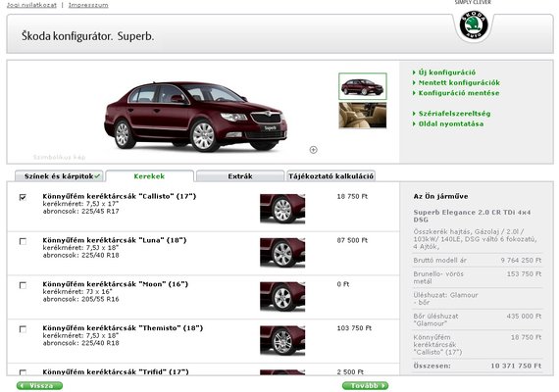Image resolution: width=559 pixels, height=392 pixels.
Task: Click the Tovább button
Action: (365, 385)
